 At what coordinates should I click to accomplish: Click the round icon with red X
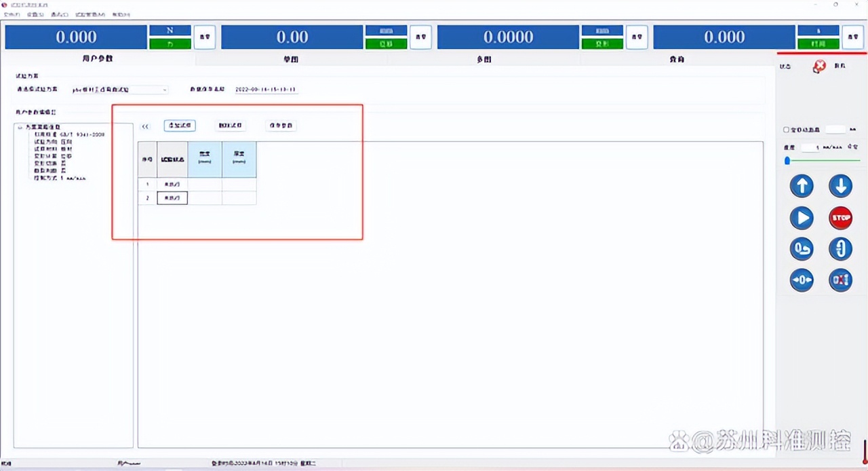(840, 280)
